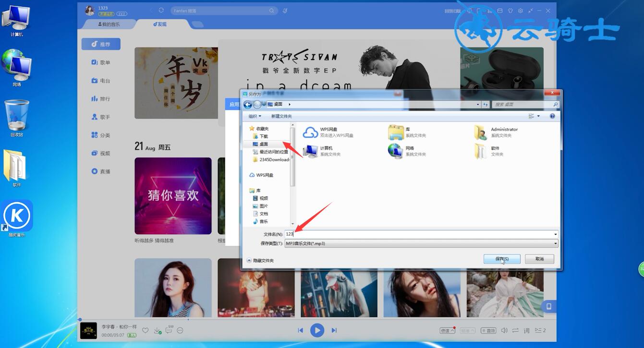
Task: Click the volume speaker icon
Action: coord(504,330)
